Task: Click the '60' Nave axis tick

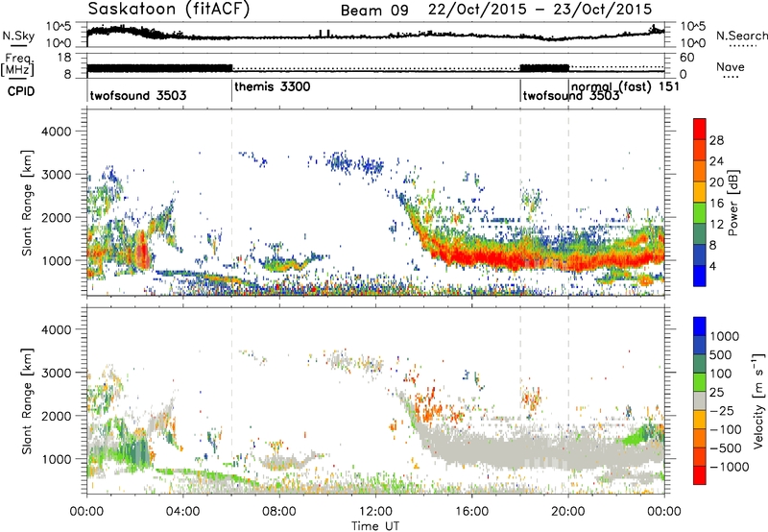Action: click(687, 58)
